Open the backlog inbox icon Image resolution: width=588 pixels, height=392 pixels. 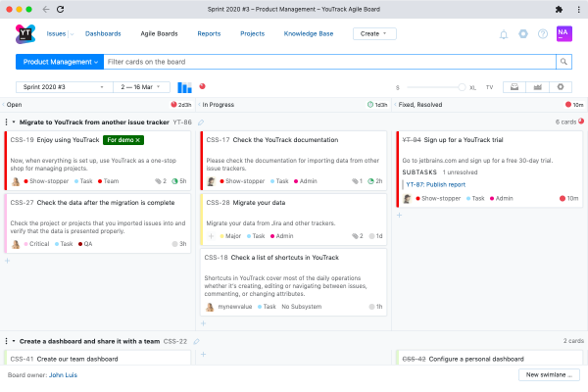[514, 87]
